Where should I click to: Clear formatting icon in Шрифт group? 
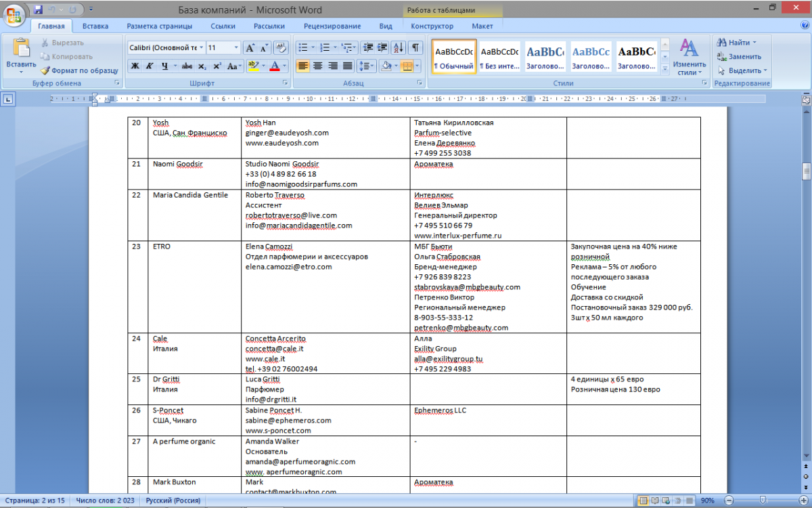281,48
